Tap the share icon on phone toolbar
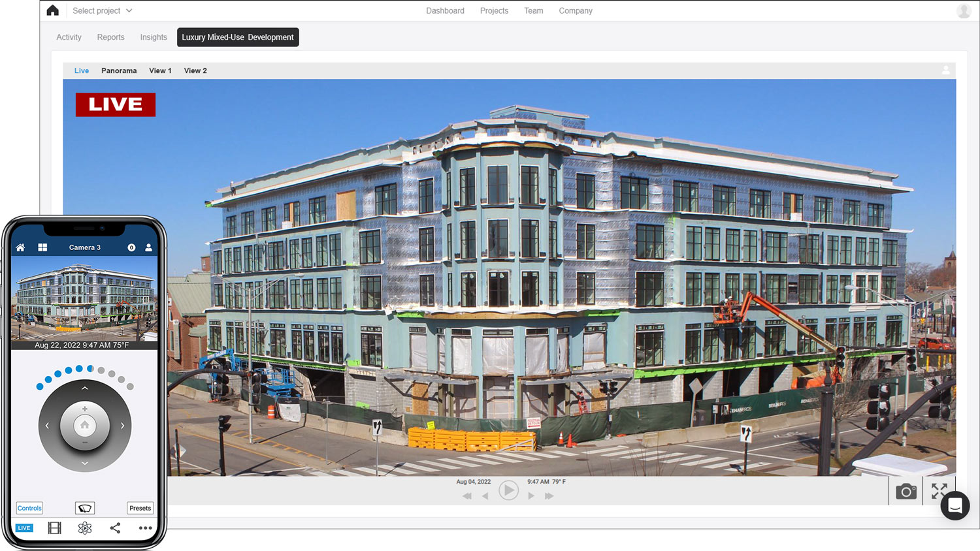980x551 pixels. click(x=115, y=528)
